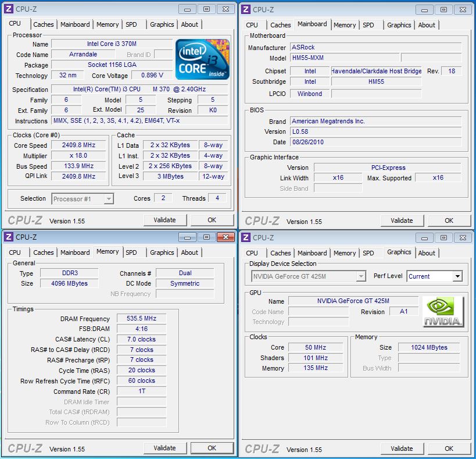Click the CPU-Z icon in the Graphics window title bar
This screenshot has width=476, height=459.
tap(246, 237)
